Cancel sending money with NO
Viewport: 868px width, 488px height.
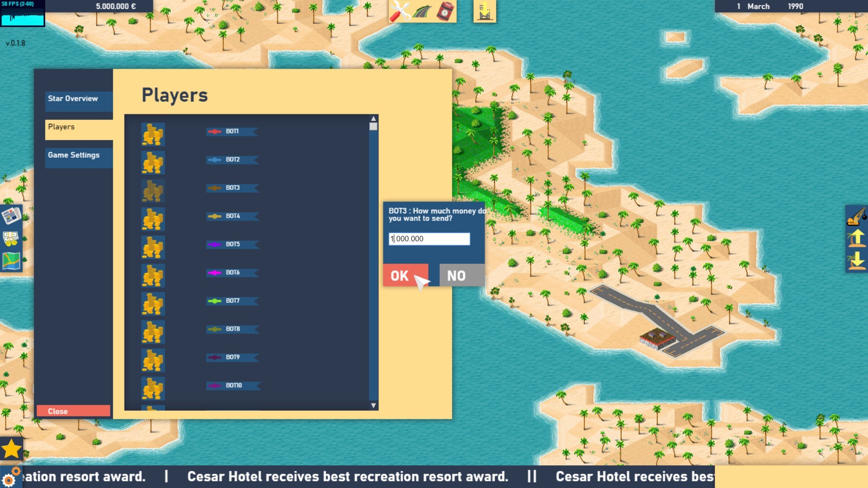[461, 275]
